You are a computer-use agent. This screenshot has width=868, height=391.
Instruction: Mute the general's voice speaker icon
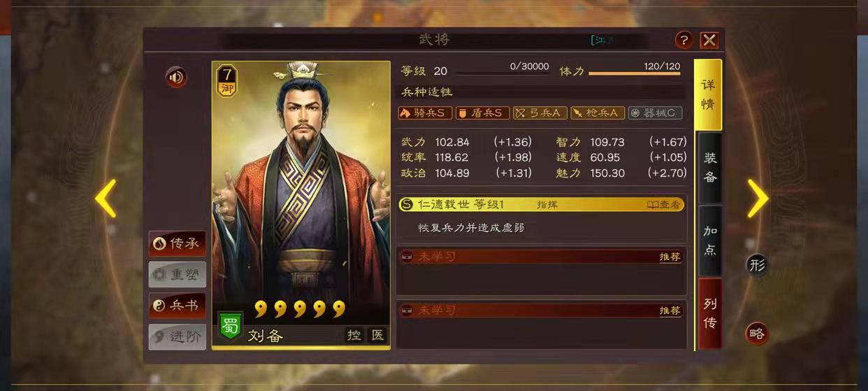click(x=176, y=77)
